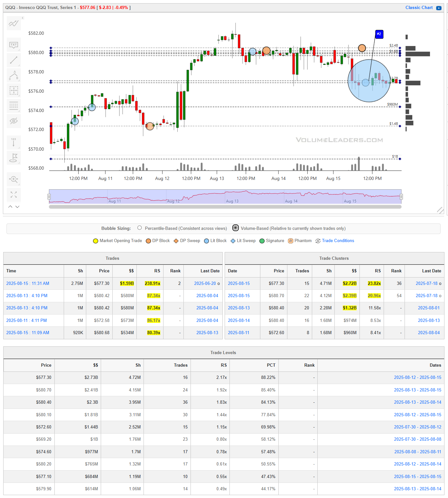Click the $577.30 price in Trade Levels
The image size is (448, 498).
point(43,377)
